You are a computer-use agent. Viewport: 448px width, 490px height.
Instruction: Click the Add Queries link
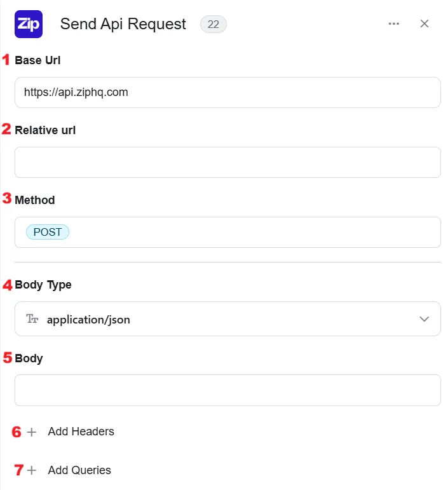pyautogui.click(x=79, y=470)
